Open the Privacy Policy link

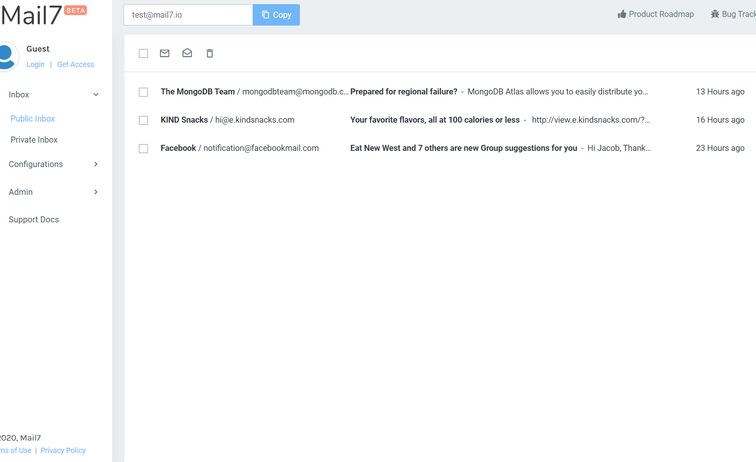tap(63, 450)
